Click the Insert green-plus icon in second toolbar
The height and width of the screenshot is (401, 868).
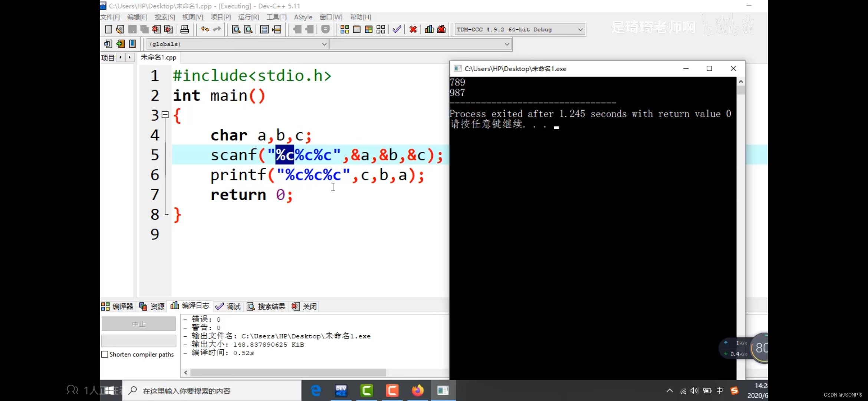[120, 44]
